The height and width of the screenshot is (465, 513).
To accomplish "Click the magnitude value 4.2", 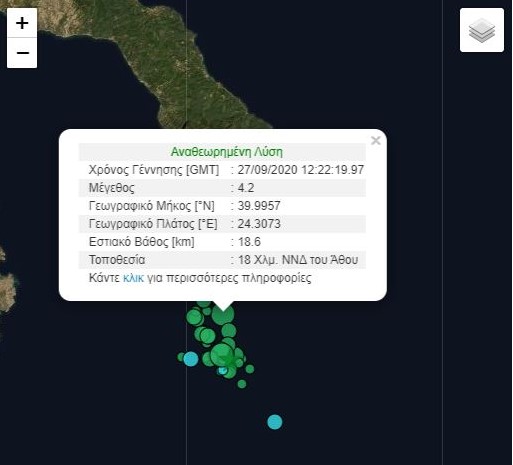I will pos(246,188).
